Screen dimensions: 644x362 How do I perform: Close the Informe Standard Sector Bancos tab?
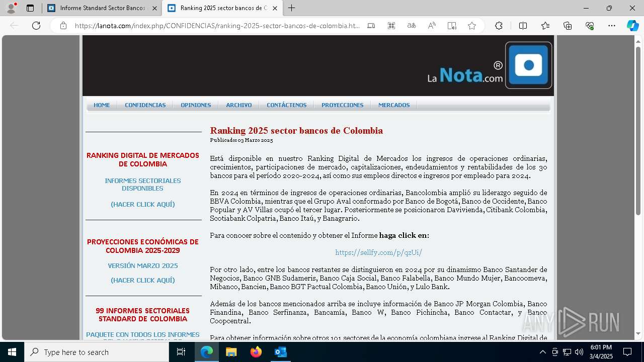[x=154, y=8]
